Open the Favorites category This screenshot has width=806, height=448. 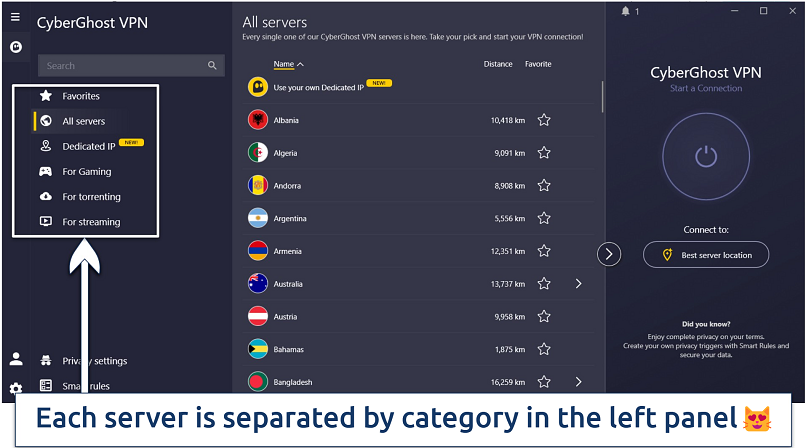tap(81, 96)
